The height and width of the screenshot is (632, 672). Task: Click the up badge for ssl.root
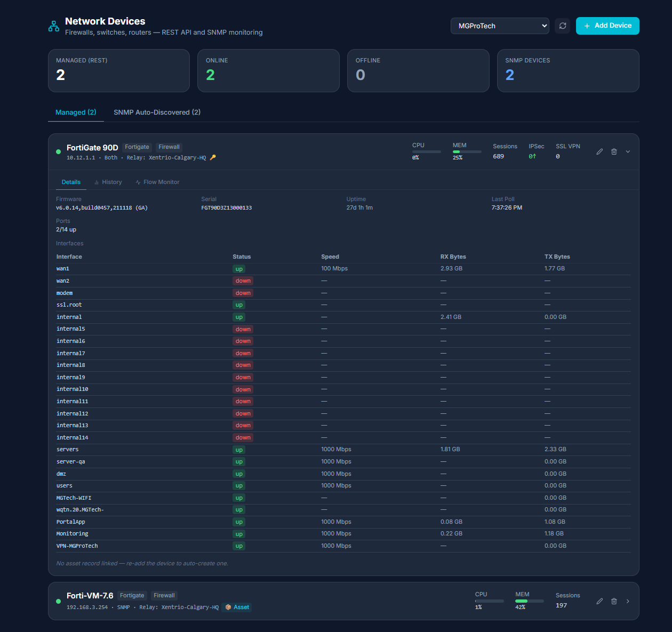coord(239,305)
